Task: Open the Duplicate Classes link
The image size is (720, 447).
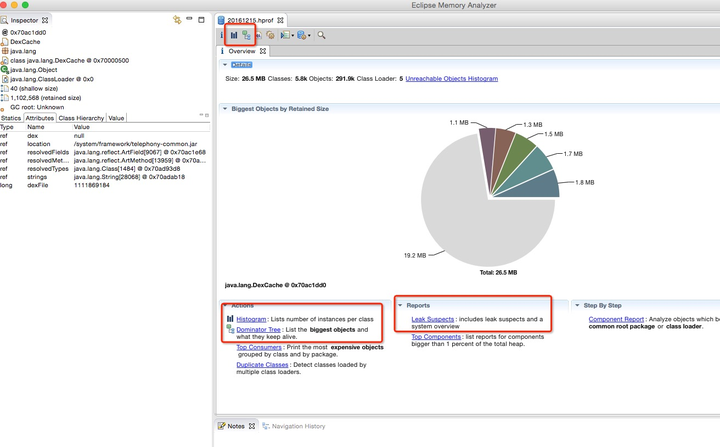Action: (262, 365)
